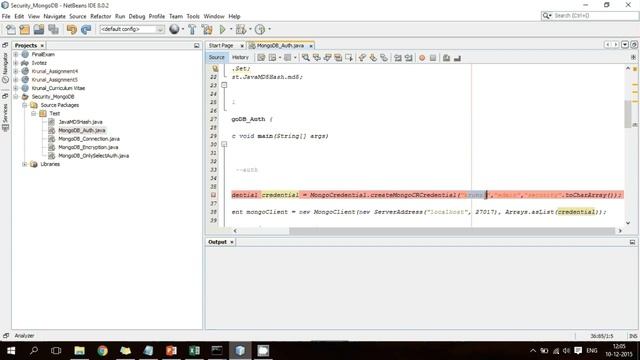Select MongoDB_Encryption.java in tree
The width and height of the screenshot is (640, 360).
click(x=88, y=147)
